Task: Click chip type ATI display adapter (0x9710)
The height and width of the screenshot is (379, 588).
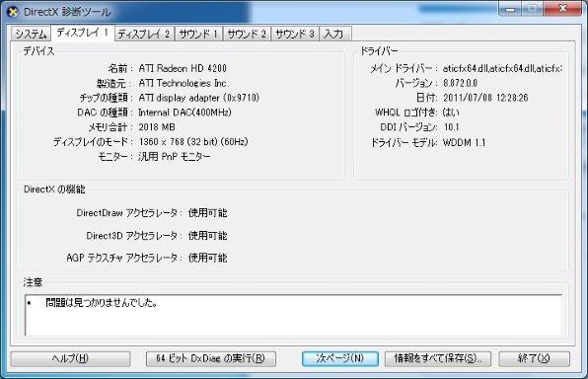Action: [x=198, y=98]
